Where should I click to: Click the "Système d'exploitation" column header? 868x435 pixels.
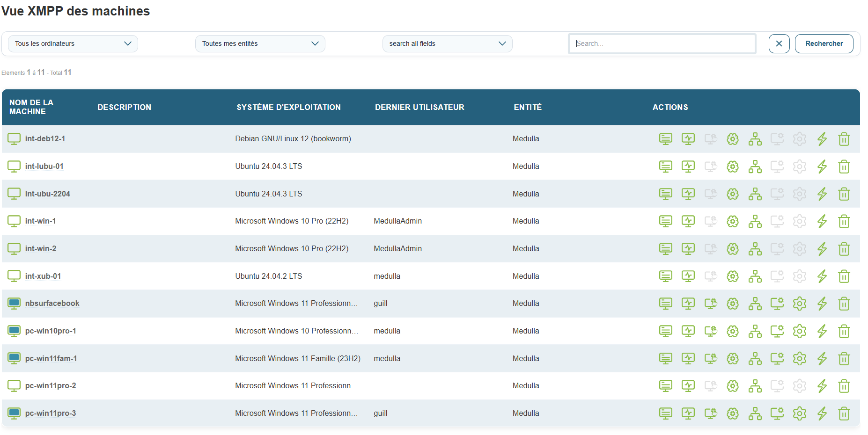pyautogui.click(x=288, y=107)
